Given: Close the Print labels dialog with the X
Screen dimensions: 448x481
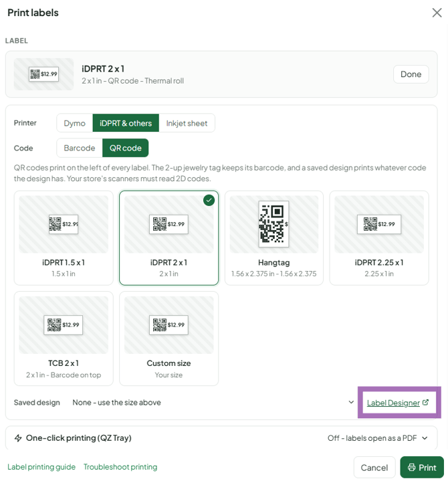Looking at the screenshot, I should pyautogui.click(x=437, y=13).
